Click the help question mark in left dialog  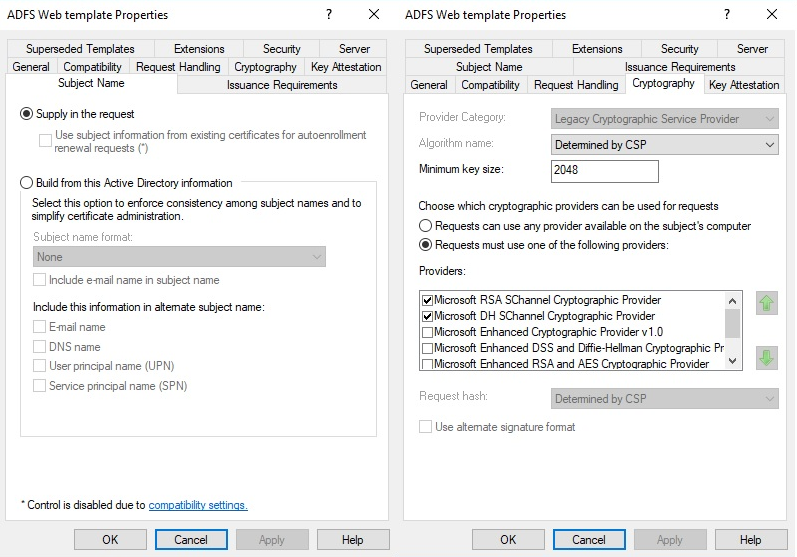point(329,14)
